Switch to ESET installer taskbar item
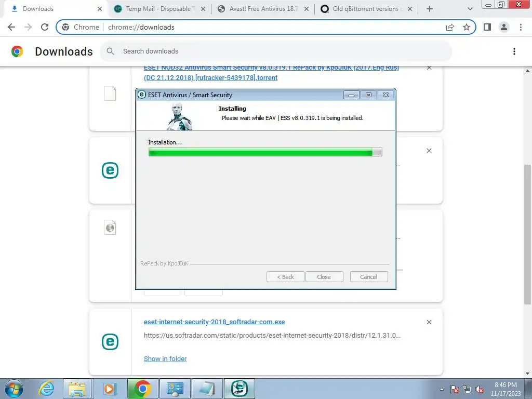Image resolution: width=532 pixels, height=399 pixels. click(x=239, y=389)
